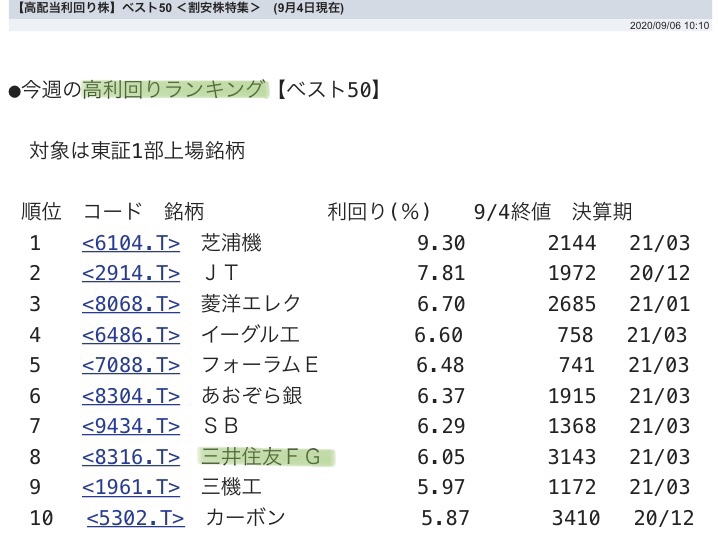Viewport: 718px width, 548px height.
Task: Click the 【ベスト50】 heading text
Action: pos(329,89)
